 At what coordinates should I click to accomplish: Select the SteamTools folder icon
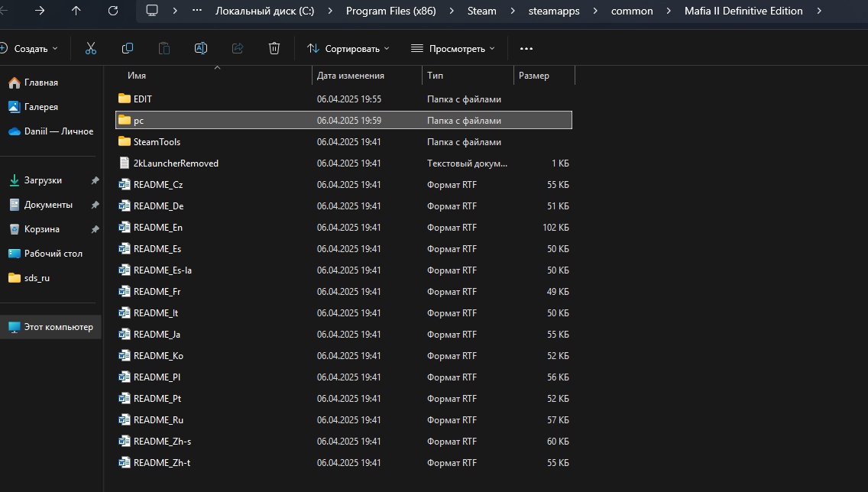pyautogui.click(x=125, y=141)
